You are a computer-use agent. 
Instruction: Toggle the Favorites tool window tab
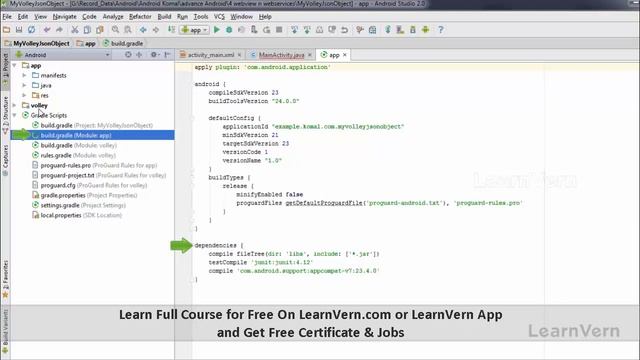[x=5, y=280]
